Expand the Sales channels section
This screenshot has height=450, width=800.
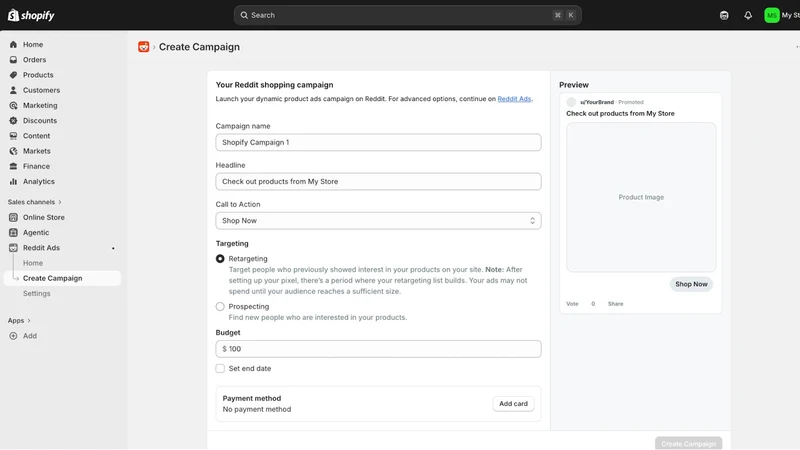pos(35,202)
